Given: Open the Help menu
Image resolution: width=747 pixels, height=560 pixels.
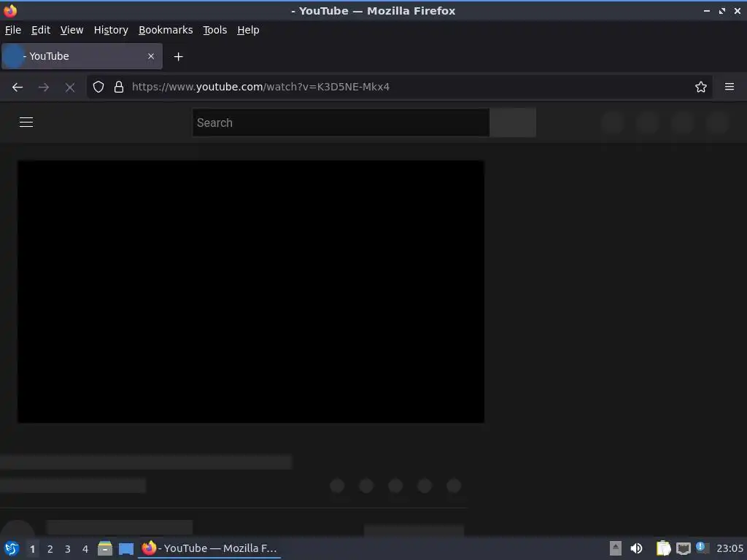Looking at the screenshot, I should 248,30.
